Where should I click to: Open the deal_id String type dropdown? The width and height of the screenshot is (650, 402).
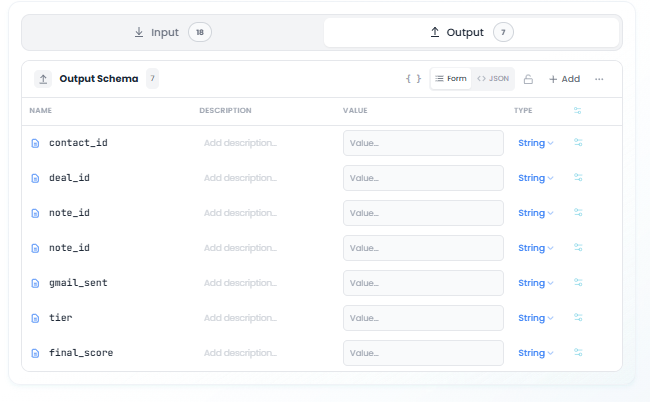[x=536, y=178]
